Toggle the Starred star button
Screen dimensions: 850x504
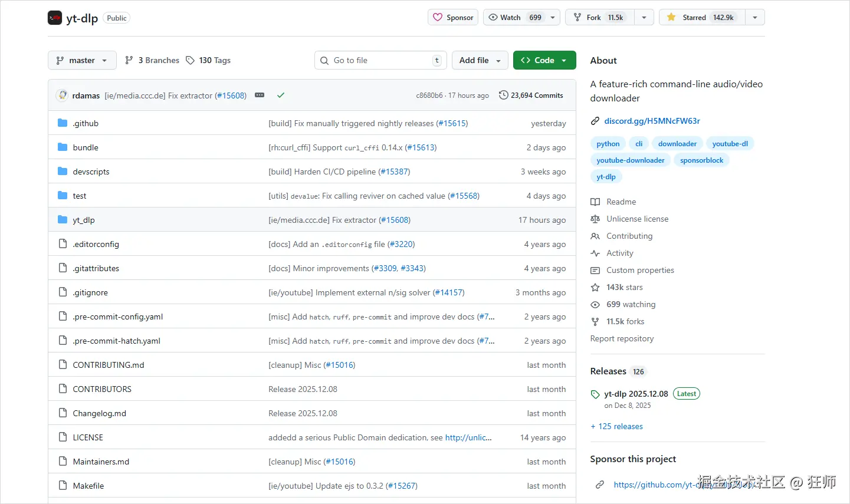[702, 17]
